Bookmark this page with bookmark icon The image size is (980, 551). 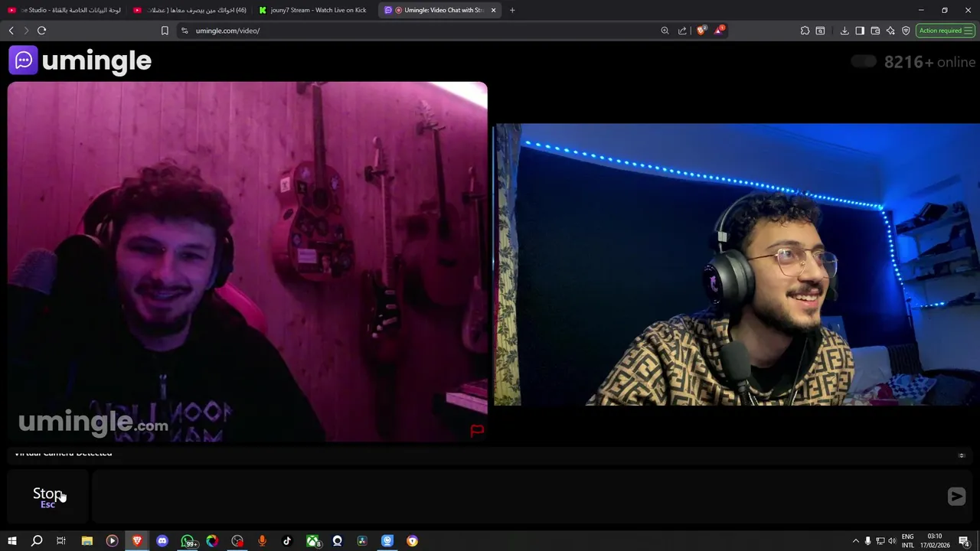coord(165,31)
